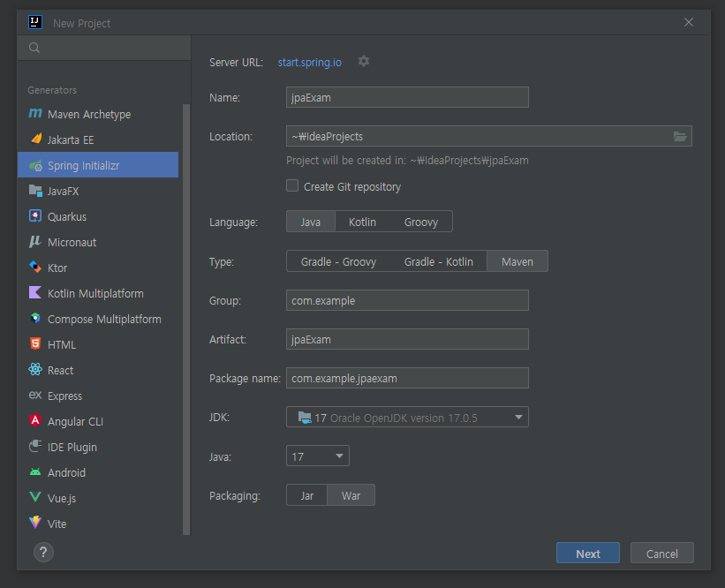Select Kotlin Multiplatform generator
Screen dimensions: 725x588
tap(98, 293)
